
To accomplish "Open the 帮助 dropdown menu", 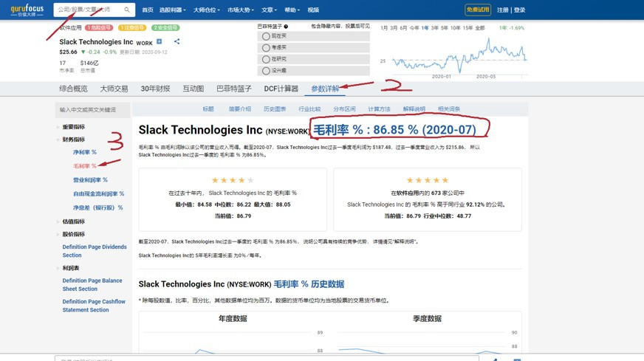I will pyautogui.click(x=292, y=10).
